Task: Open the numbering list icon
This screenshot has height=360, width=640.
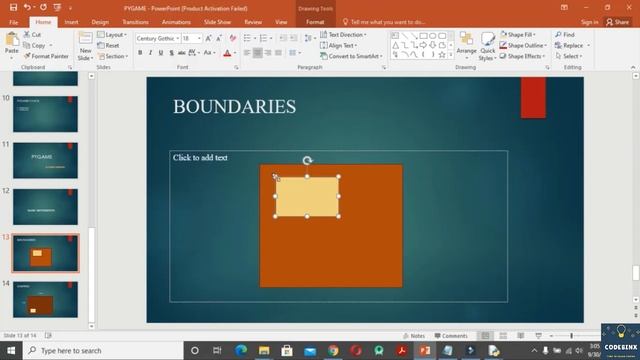Action: pos(263,38)
